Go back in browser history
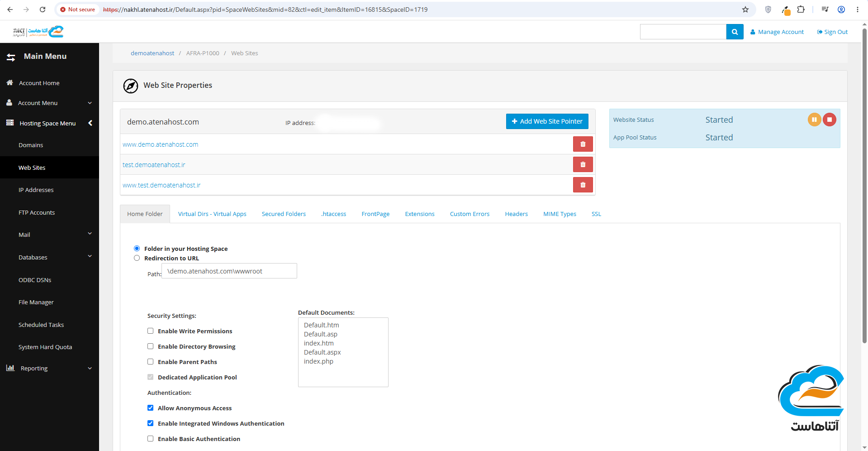868x451 pixels. tap(10, 10)
